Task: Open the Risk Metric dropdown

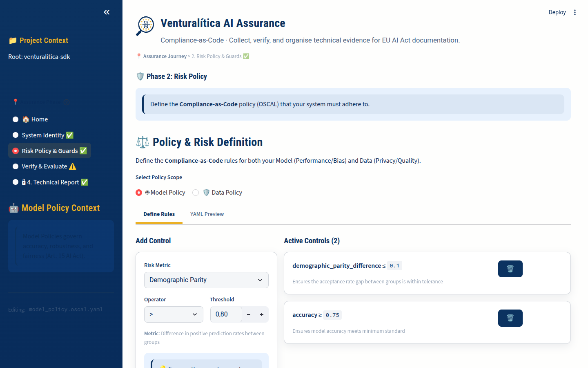Action: point(206,280)
